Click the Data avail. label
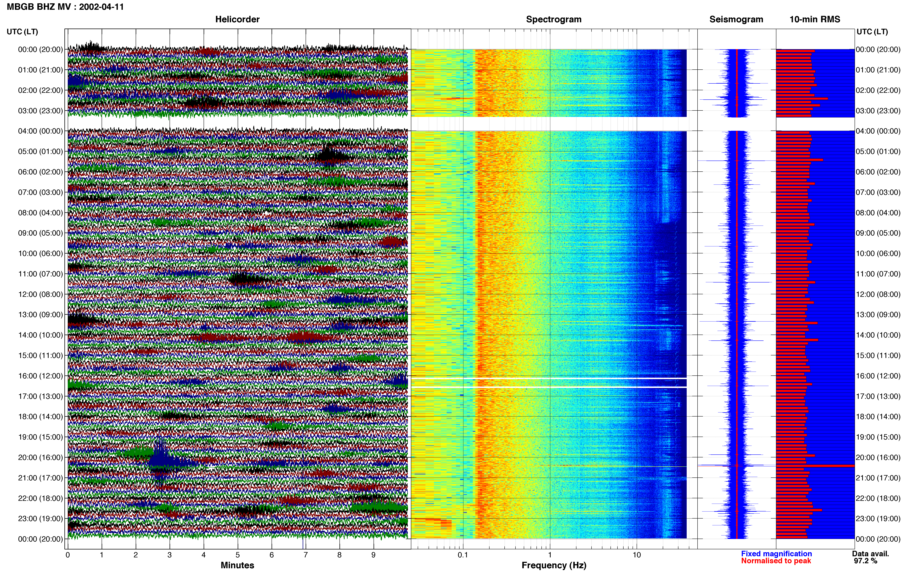This screenshot has height=578, width=924. pyautogui.click(x=870, y=554)
